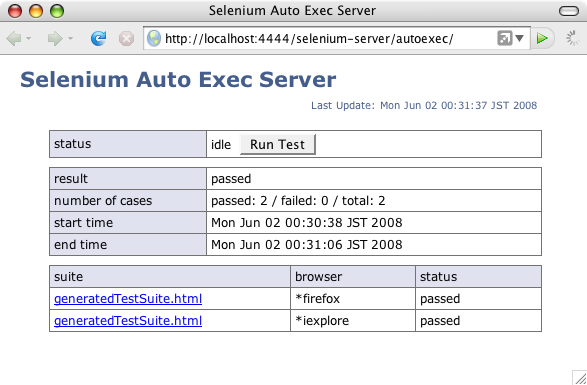Click passed status in *firefox row
Image resolution: width=587 pixels, height=385 pixels.
(440, 299)
